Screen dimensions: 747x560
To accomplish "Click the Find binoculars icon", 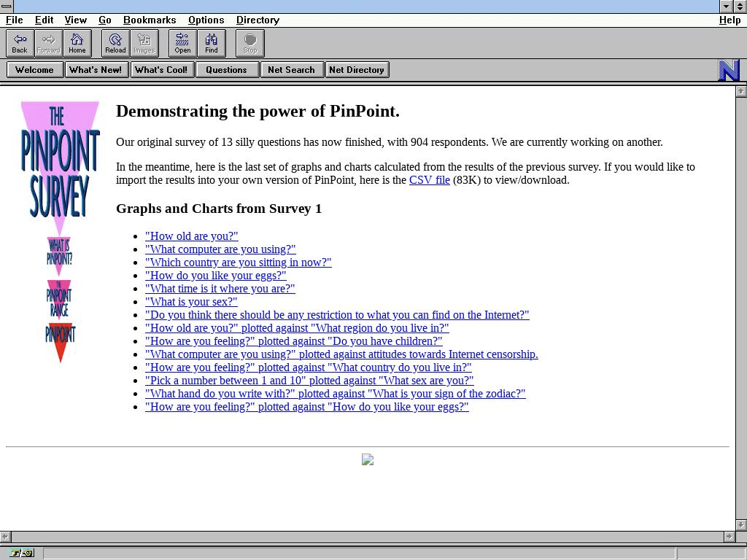I will coord(211,43).
